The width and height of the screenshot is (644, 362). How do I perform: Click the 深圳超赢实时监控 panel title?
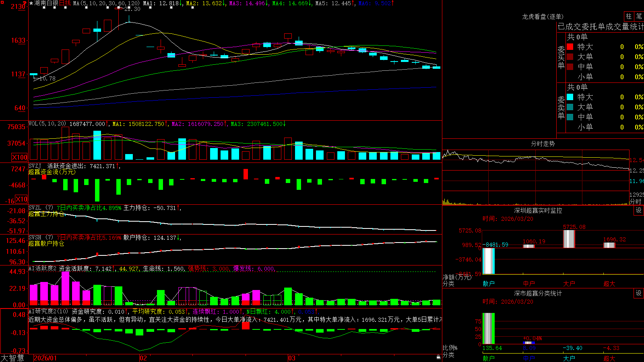point(538,210)
